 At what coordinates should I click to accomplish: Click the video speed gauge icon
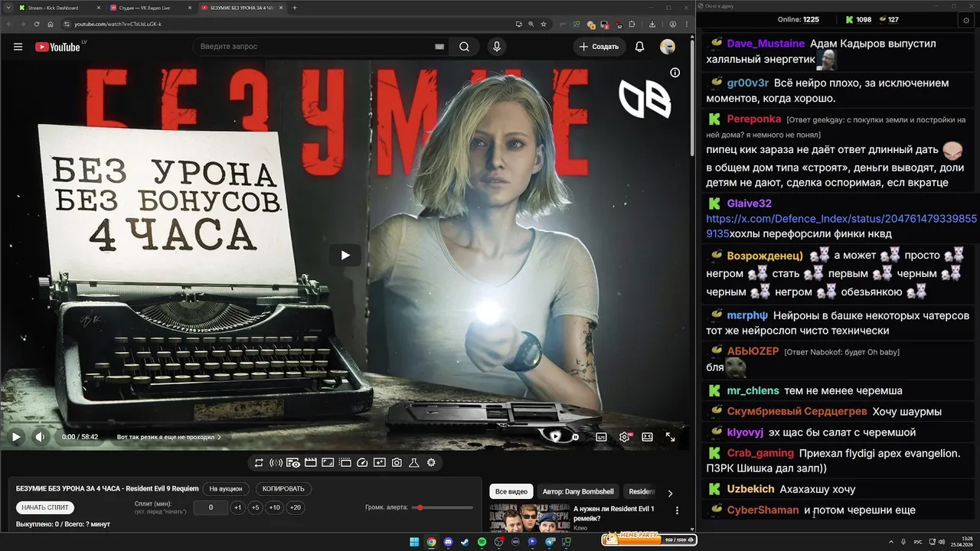coord(362,462)
